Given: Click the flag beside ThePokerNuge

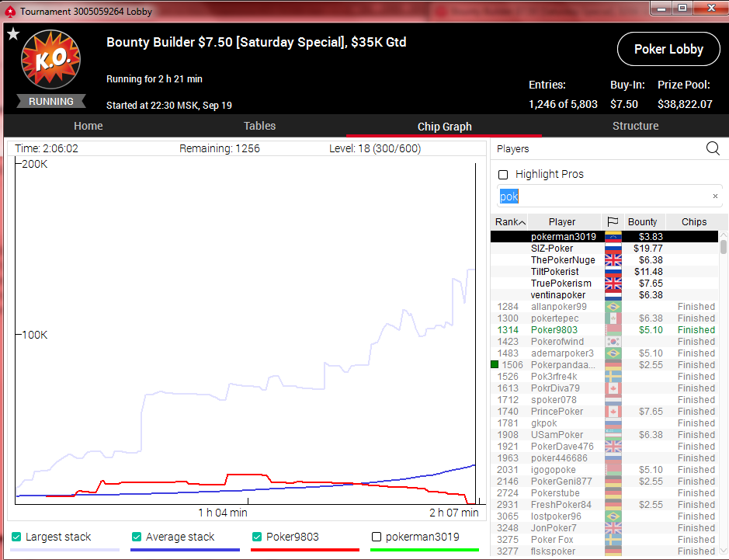Looking at the screenshot, I should click(x=613, y=260).
